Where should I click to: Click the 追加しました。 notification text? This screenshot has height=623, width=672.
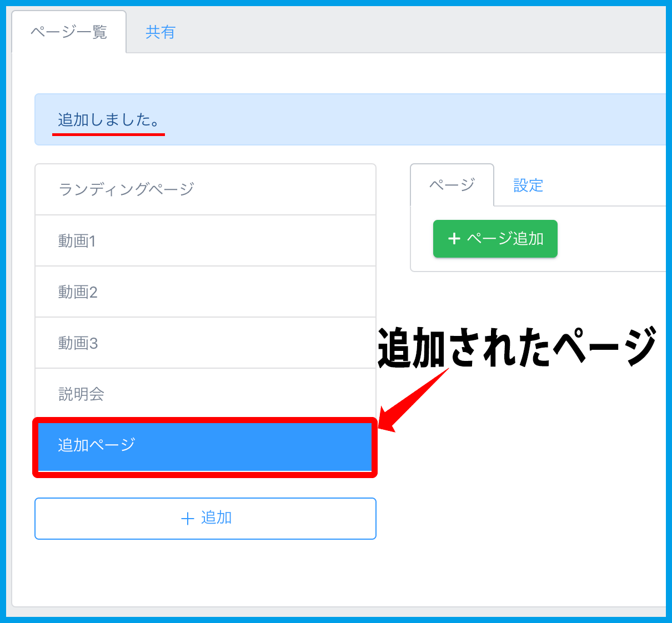109,119
